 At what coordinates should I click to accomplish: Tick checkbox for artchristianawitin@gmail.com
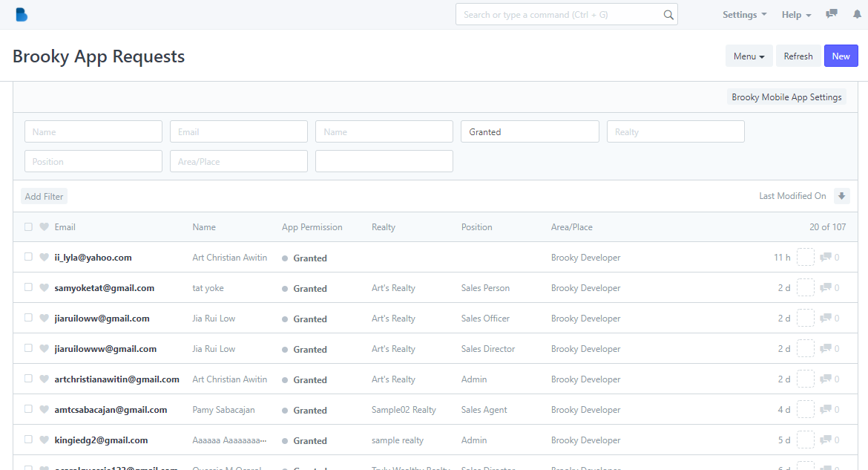coord(28,379)
